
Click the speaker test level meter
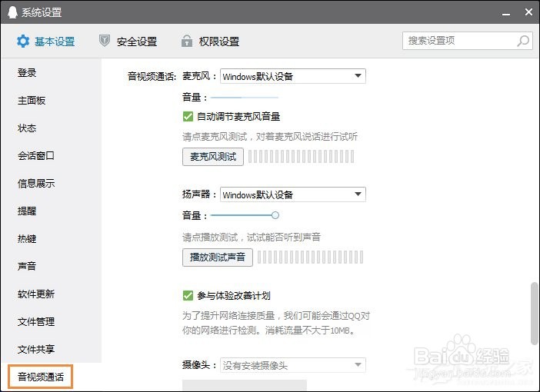click(x=310, y=257)
